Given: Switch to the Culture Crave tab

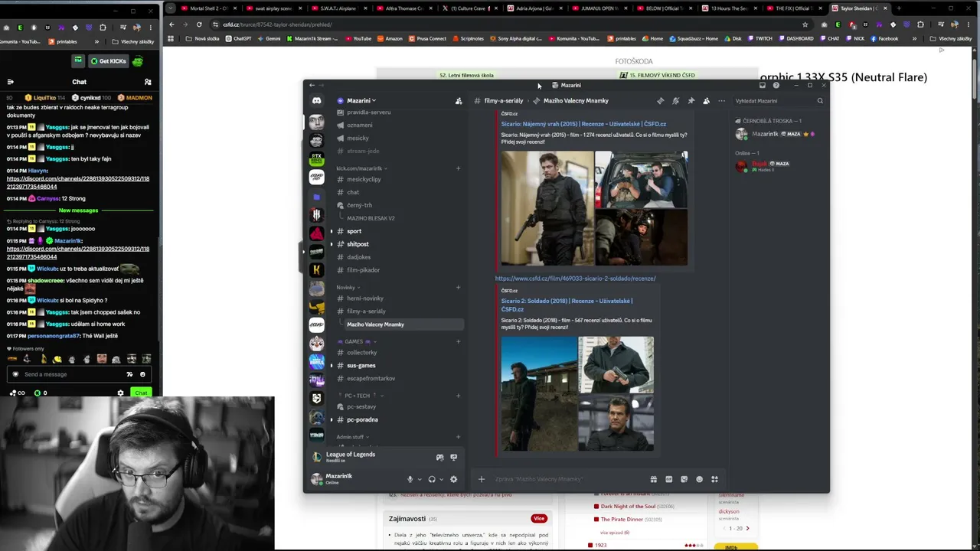Looking at the screenshot, I should [470, 8].
